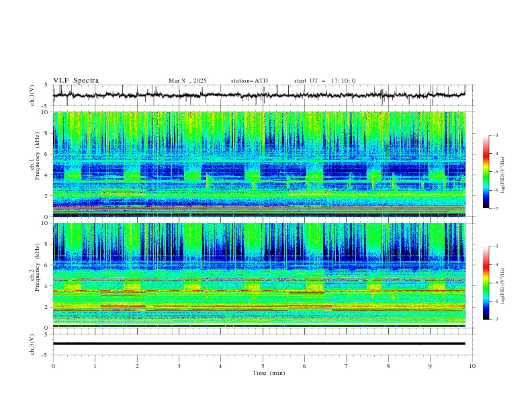Click the 'VLF Spectra' title text
Viewport: 532px width, 411px height.
(76, 81)
